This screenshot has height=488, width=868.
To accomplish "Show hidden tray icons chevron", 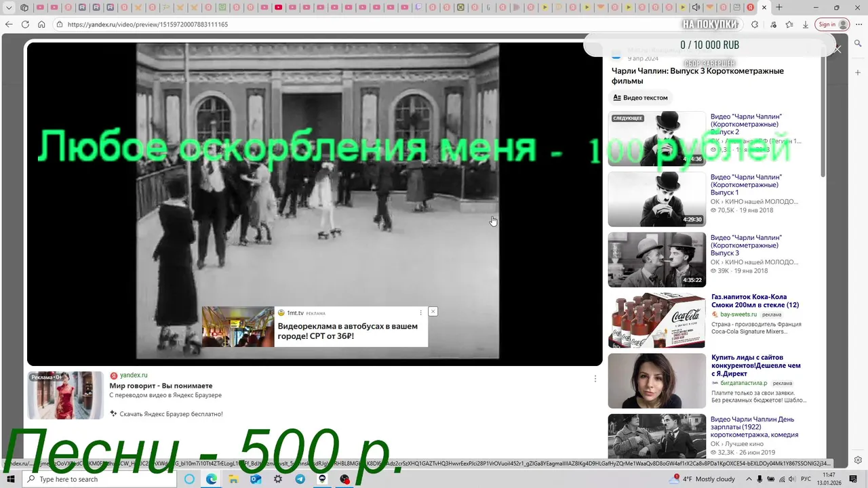I will coord(748,479).
